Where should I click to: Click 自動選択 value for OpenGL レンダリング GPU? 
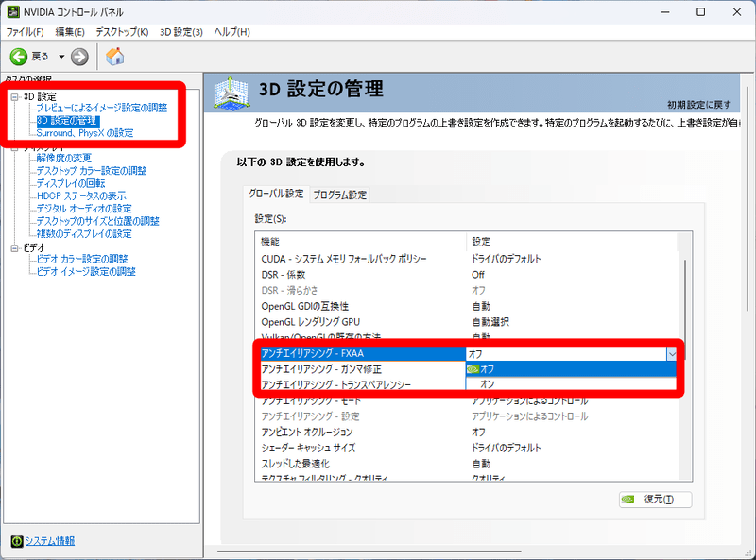pos(490,322)
